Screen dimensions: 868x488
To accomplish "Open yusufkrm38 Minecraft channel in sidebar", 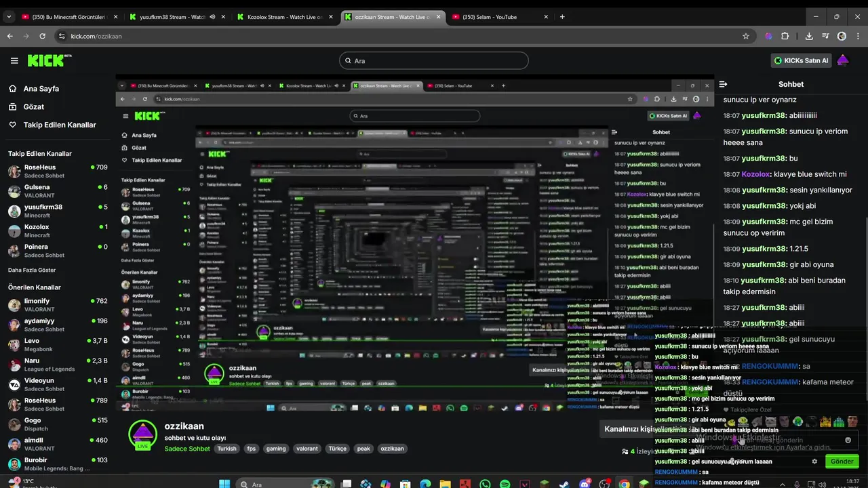I will 58,211.
